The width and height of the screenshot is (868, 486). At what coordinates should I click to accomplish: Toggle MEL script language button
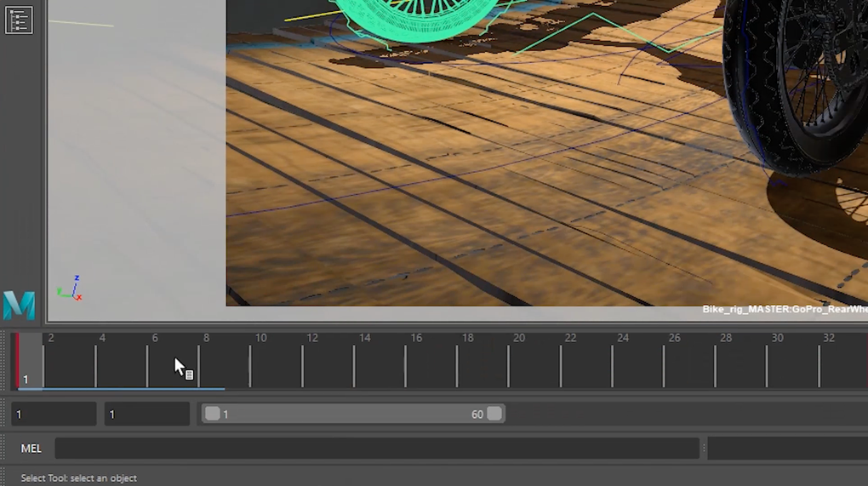(x=31, y=449)
